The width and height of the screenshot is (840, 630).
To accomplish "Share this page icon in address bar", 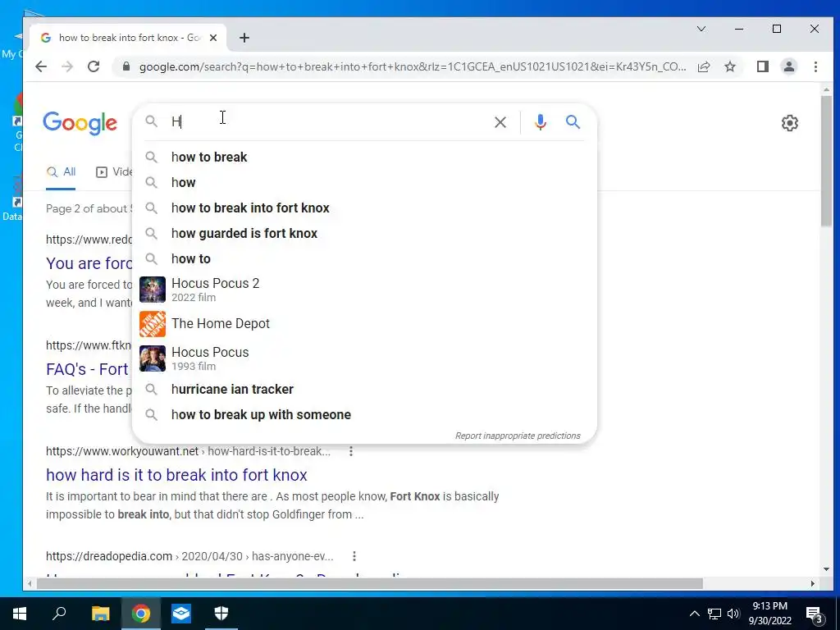I will pyautogui.click(x=704, y=66).
